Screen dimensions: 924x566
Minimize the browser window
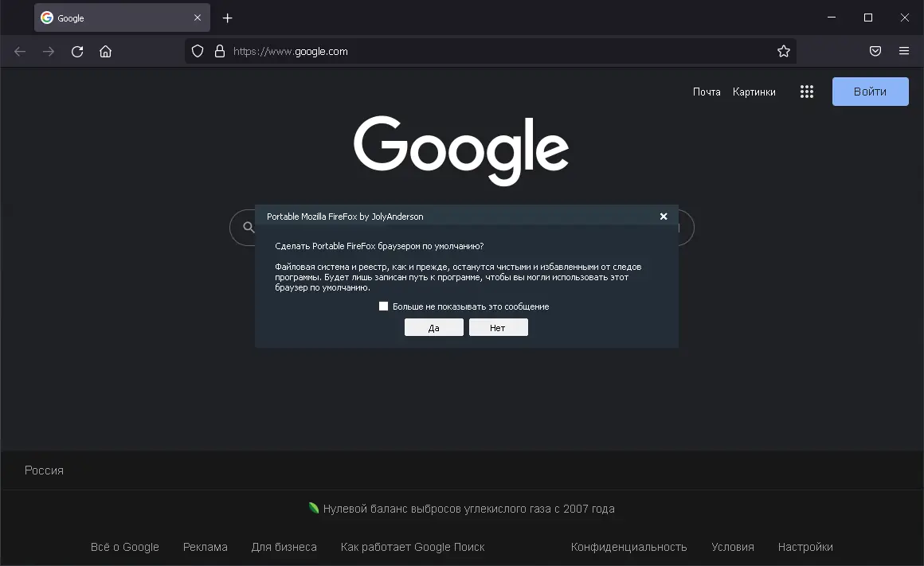(x=832, y=18)
